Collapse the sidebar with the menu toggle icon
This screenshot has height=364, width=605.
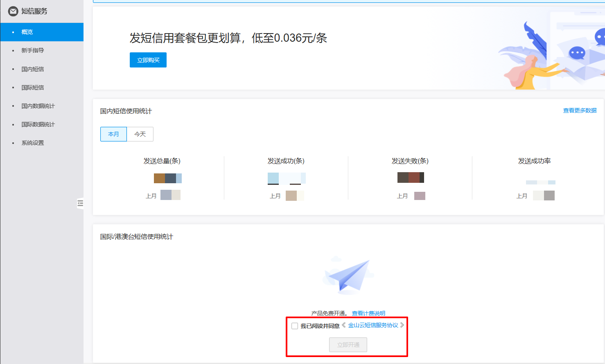point(80,203)
